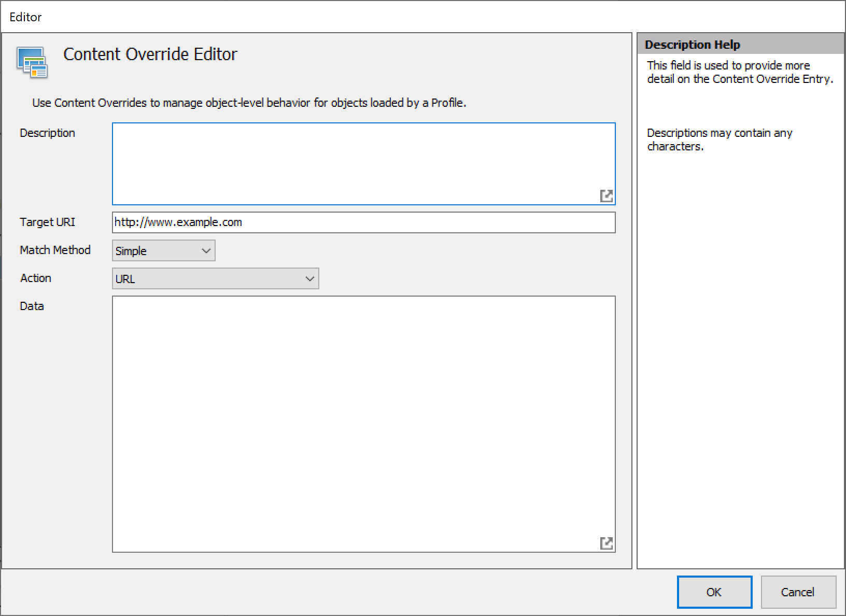Dismiss the editor with Cancel
Screen dimensions: 846x616
[798, 592]
